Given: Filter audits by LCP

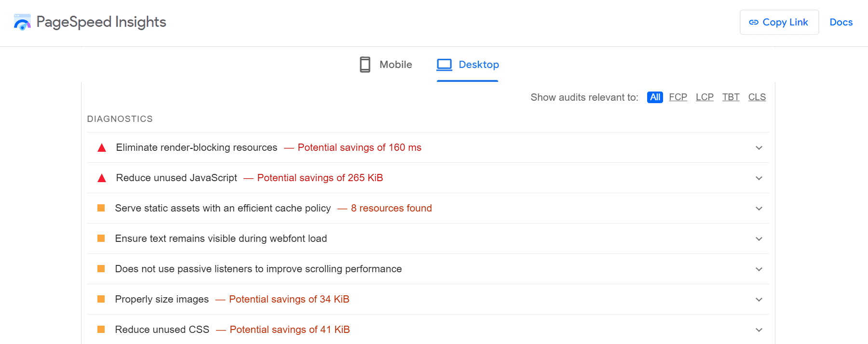Looking at the screenshot, I should click(x=705, y=97).
